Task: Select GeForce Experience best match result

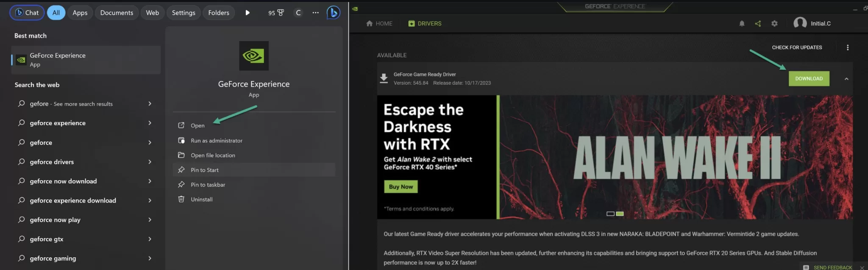Action: click(86, 60)
